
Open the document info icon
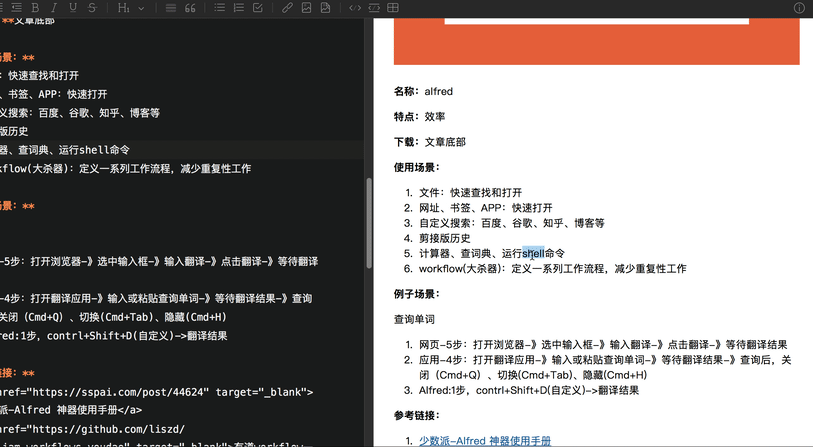click(800, 7)
